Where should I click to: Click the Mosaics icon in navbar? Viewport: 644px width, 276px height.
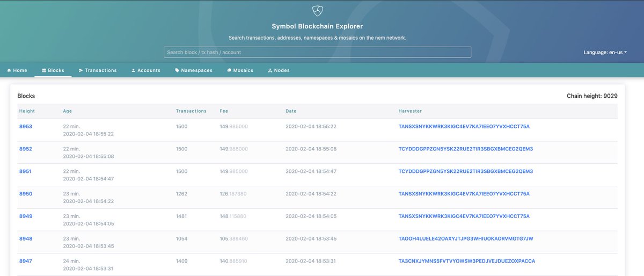tap(229, 70)
